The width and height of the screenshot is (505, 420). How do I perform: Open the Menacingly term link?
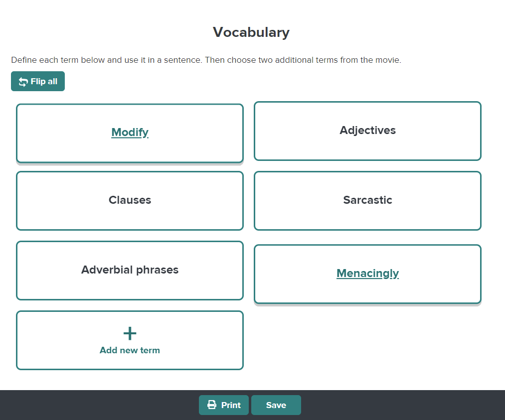tap(367, 273)
